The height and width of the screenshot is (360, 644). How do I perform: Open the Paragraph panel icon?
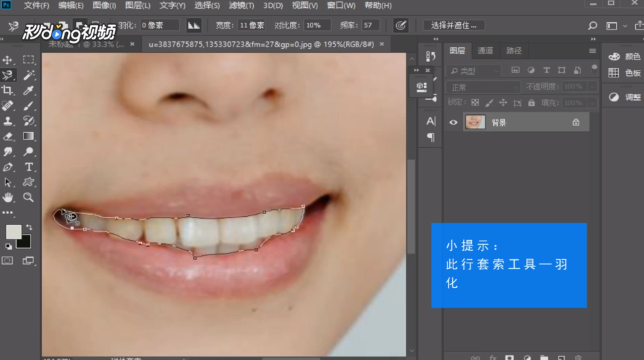431,137
